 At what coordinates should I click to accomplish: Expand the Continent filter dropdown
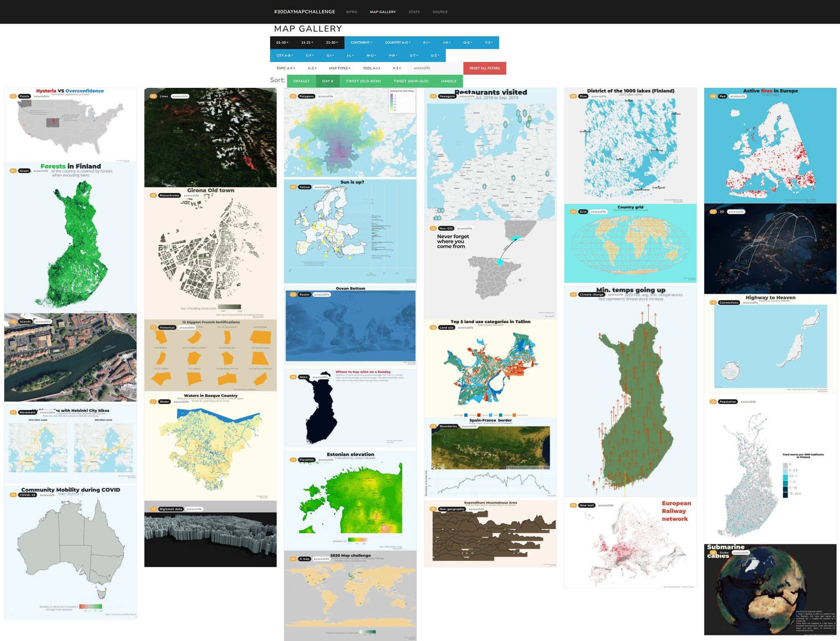coord(361,42)
